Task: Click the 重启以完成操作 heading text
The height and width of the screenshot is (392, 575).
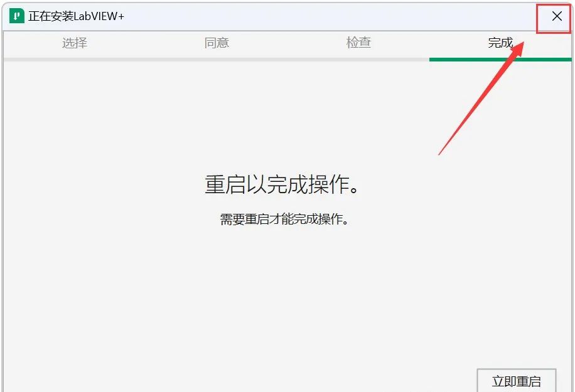Action: tap(282, 184)
